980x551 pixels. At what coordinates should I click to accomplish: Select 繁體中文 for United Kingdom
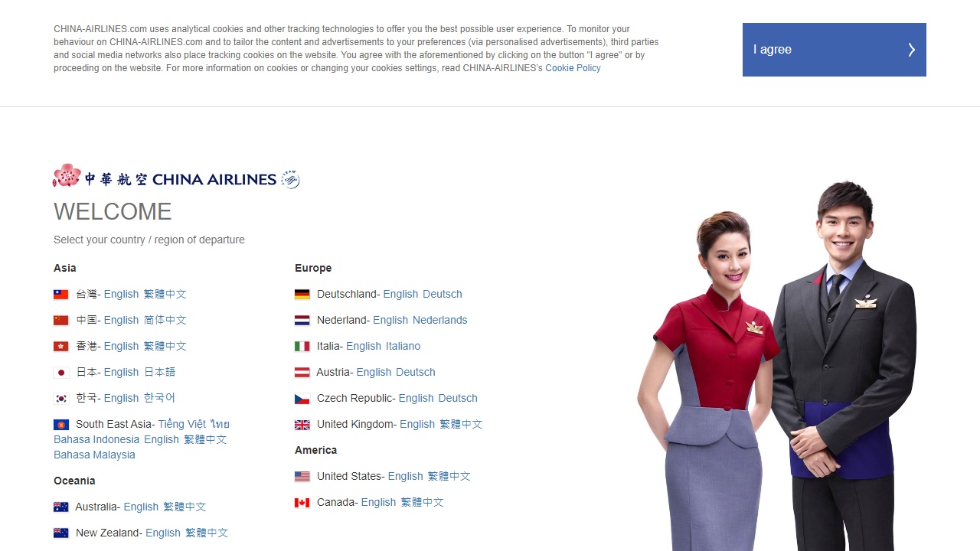click(x=461, y=424)
